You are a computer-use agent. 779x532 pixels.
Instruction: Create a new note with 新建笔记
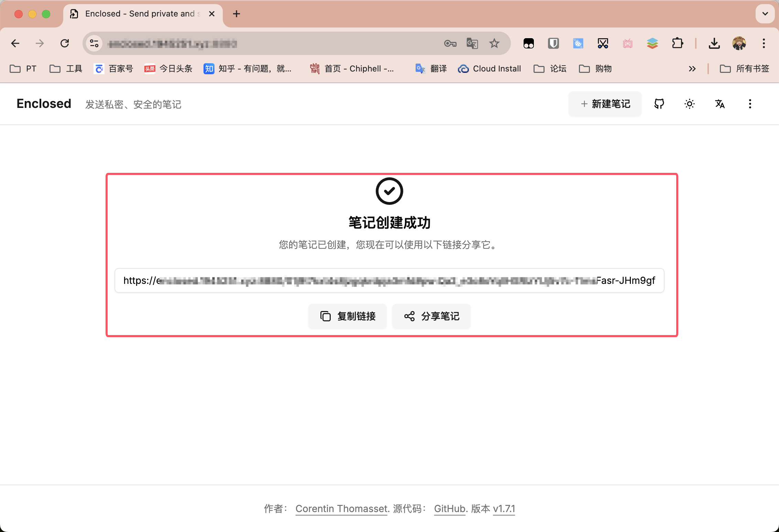[x=605, y=104]
